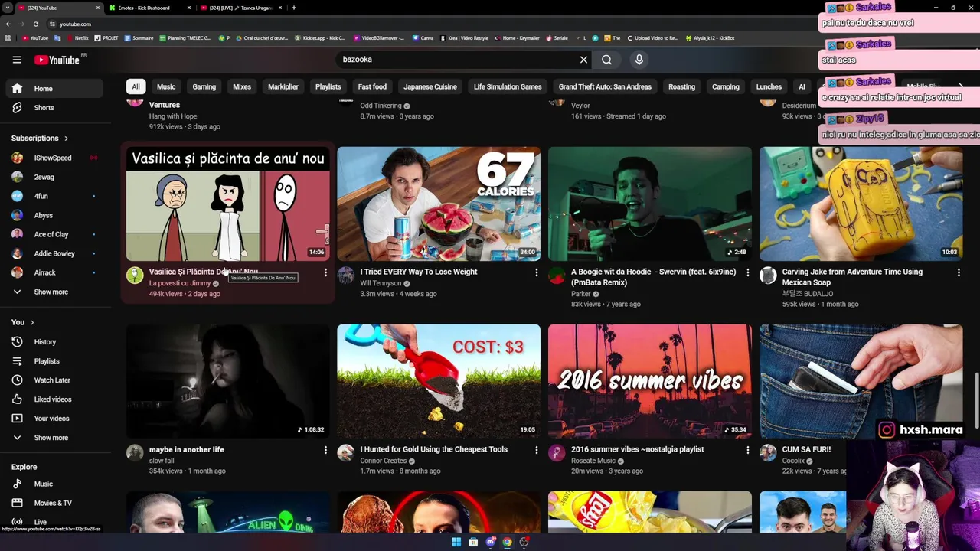The image size is (980, 551).
Task: Open History in the sidebar
Action: click(53, 342)
